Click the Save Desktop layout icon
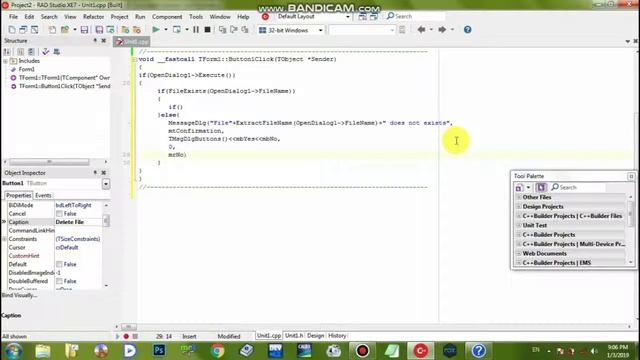640x360 pixels. (x=362, y=16)
